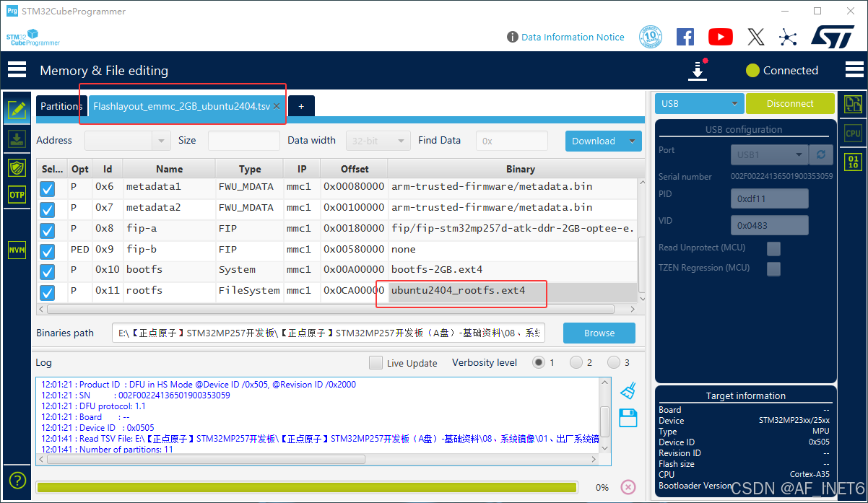Open the CPU panel icon on right sidebar
868x503 pixels.
point(853,133)
